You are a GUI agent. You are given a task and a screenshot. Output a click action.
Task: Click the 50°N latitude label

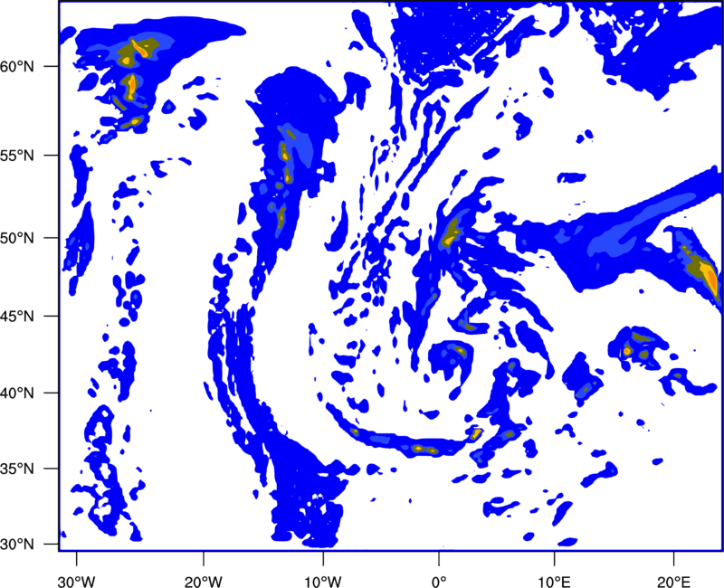[x=17, y=238]
